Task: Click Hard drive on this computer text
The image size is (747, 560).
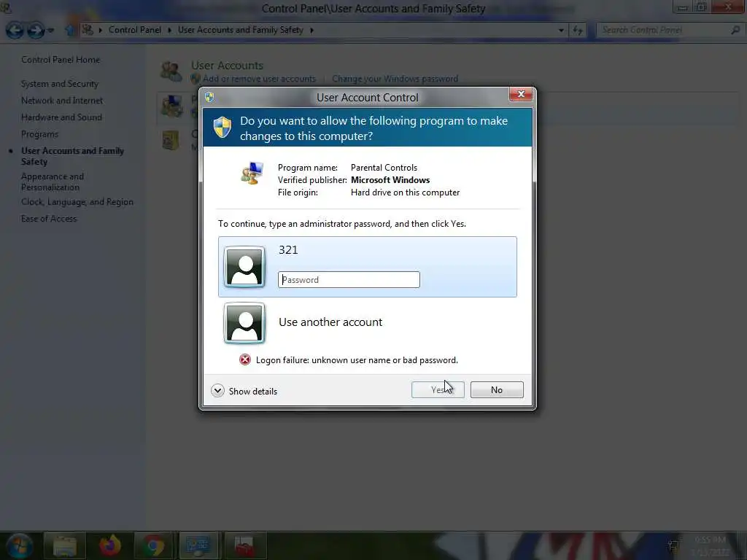Action: tap(405, 192)
